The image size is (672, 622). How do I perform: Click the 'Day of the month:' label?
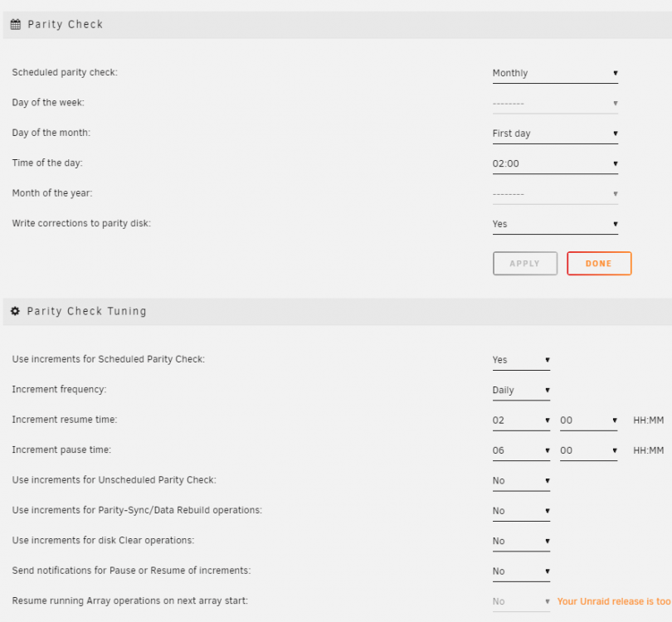[x=51, y=133]
